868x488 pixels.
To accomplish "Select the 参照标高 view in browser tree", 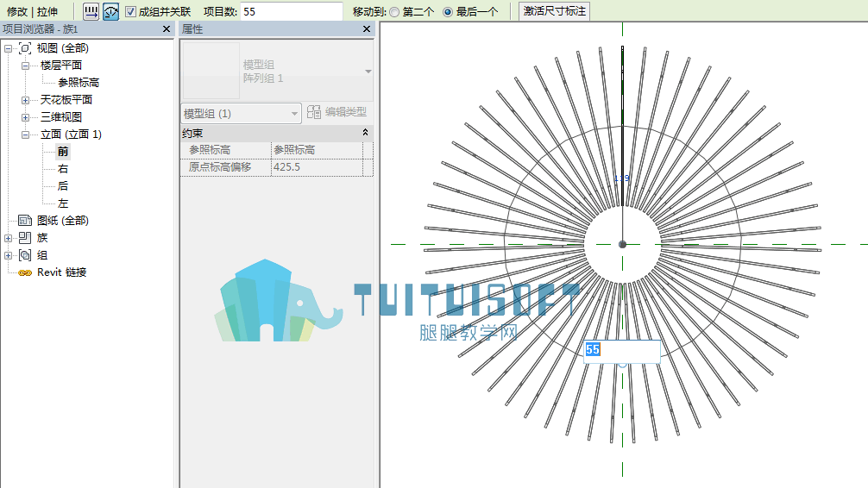I will tap(79, 83).
